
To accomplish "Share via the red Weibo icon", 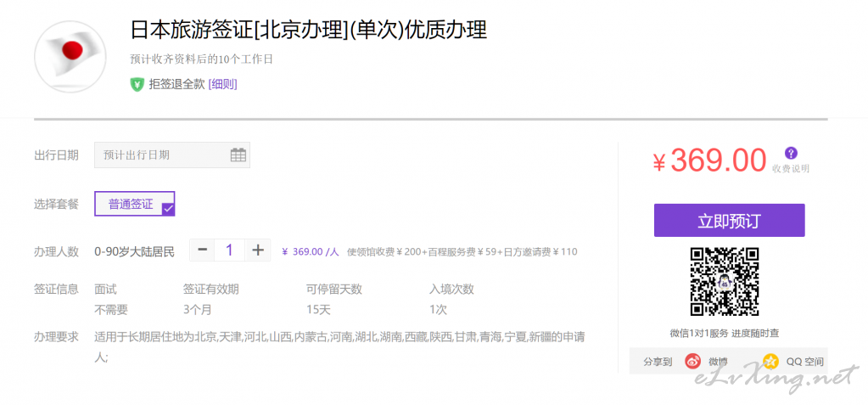I will (x=692, y=361).
